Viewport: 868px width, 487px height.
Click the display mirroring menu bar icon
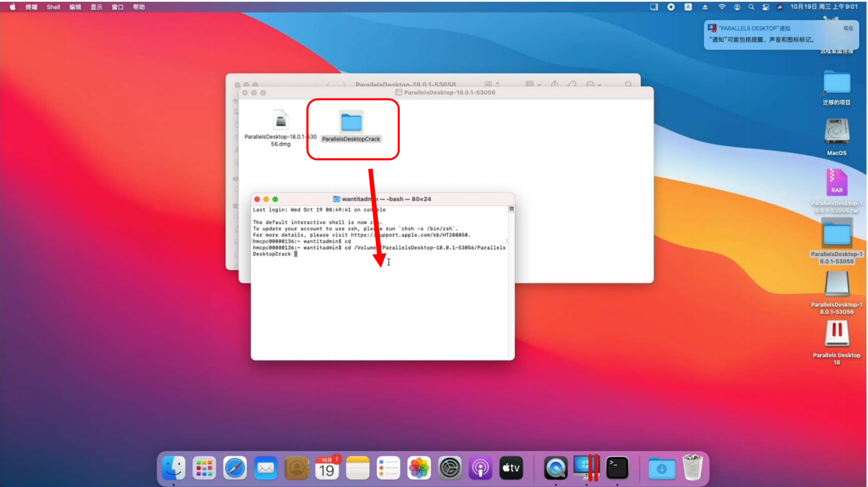[x=654, y=7]
